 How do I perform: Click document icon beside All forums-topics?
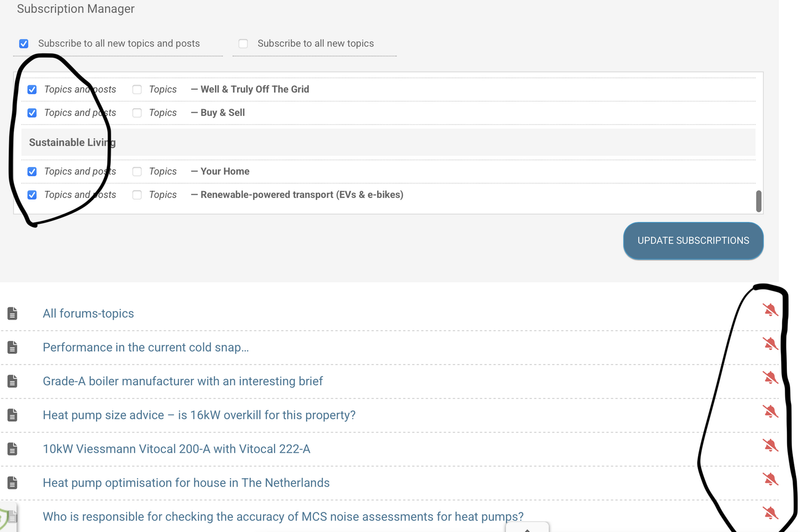(x=12, y=313)
